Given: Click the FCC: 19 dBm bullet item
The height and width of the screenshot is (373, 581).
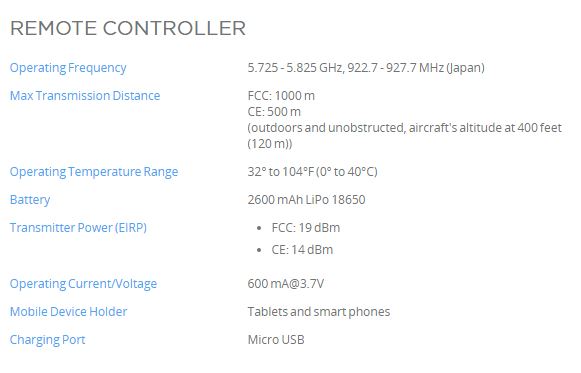Looking at the screenshot, I should tap(306, 227).
